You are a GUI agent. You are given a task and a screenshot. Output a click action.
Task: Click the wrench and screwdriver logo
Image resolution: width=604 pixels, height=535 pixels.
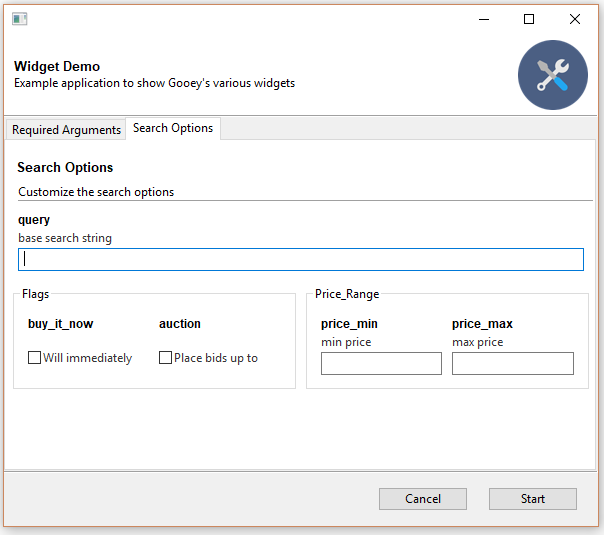(x=552, y=75)
